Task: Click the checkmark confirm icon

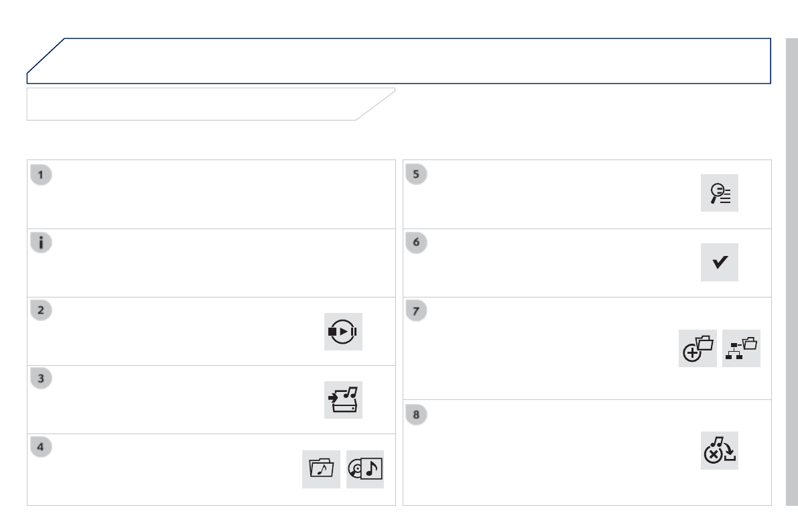Action: [x=720, y=262]
